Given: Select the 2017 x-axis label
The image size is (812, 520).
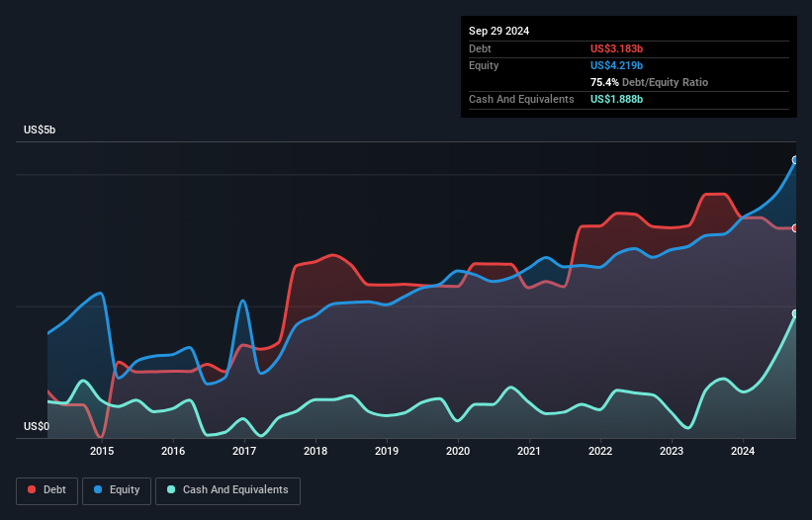Looking at the screenshot, I should pos(244,452).
